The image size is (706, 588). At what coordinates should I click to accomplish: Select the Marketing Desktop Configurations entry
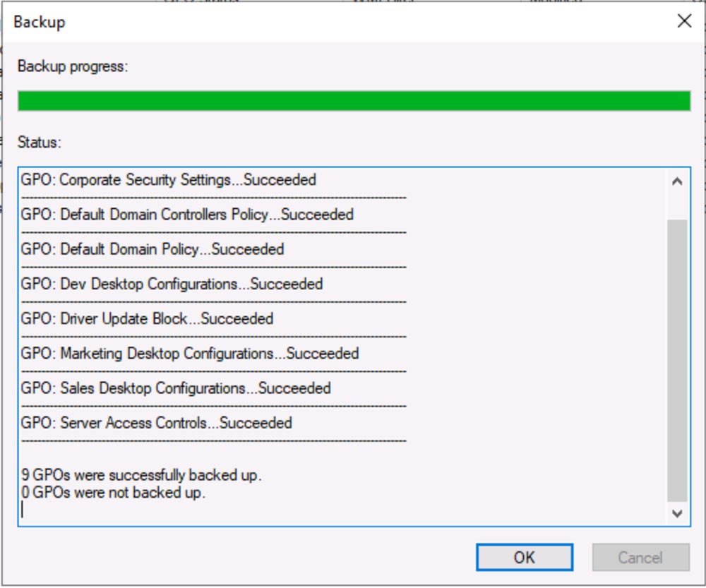[x=191, y=353]
